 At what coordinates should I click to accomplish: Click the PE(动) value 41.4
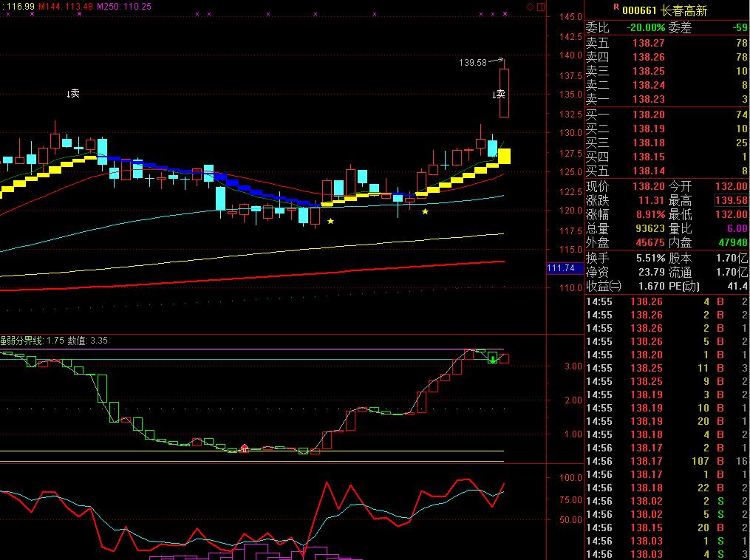pos(737,286)
